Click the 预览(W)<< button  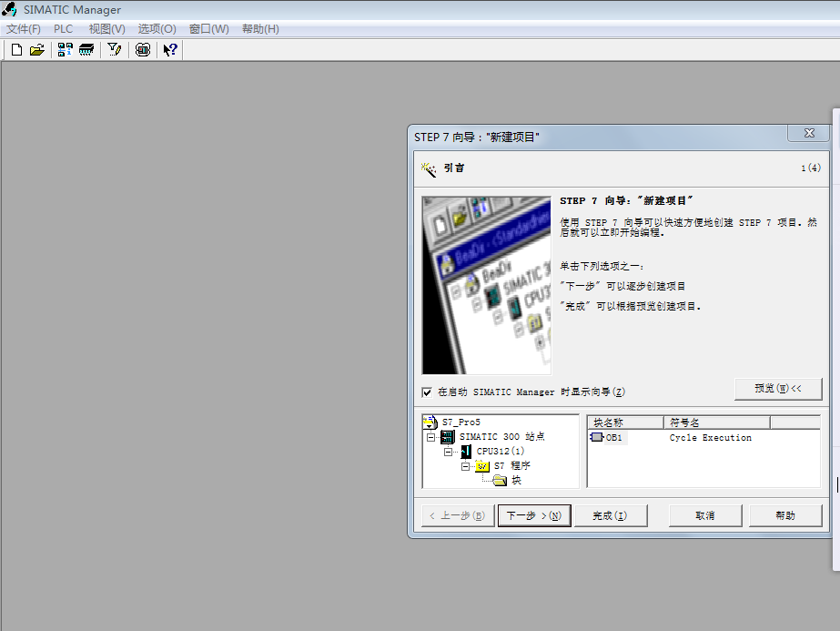(x=778, y=389)
